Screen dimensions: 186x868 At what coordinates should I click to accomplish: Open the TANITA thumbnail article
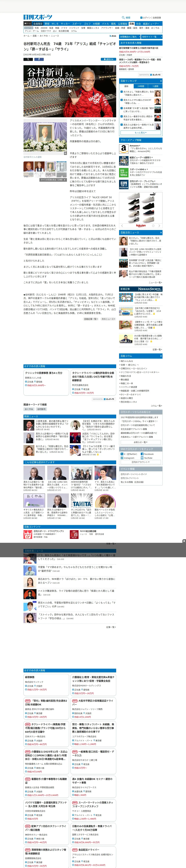pos(82,501)
